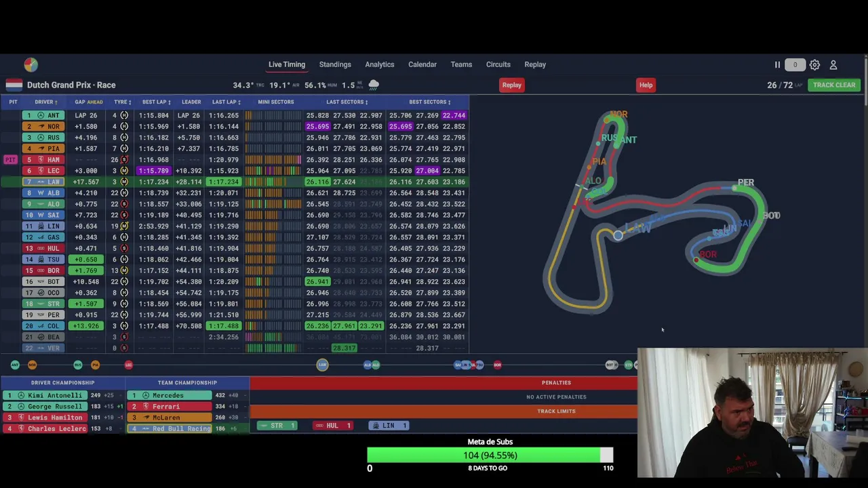
Task: Click LAW's green 1:17.234 last lap
Action: click(x=224, y=182)
